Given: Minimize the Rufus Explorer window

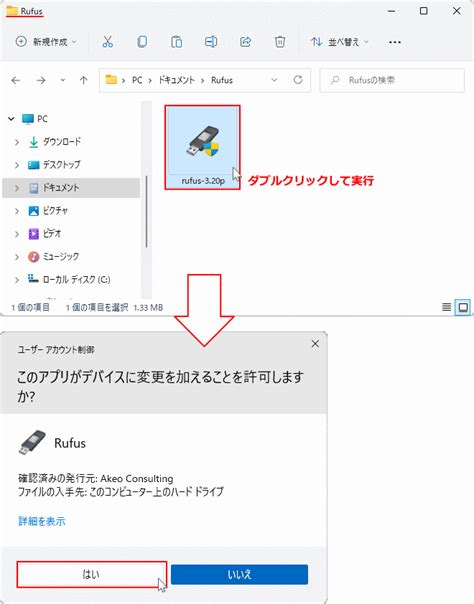Looking at the screenshot, I should coord(392,11).
